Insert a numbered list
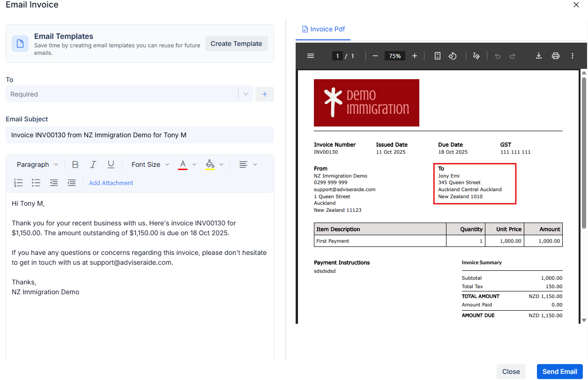 [x=18, y=183]
